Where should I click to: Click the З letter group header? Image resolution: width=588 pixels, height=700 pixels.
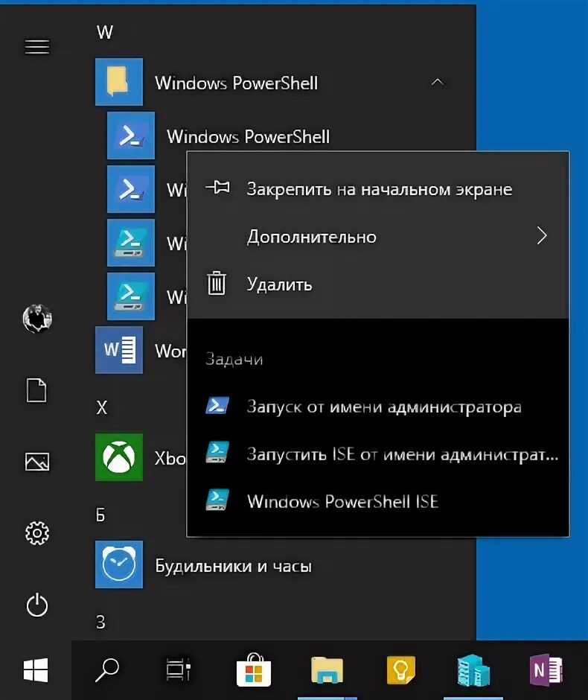click(x=100, y=622)
